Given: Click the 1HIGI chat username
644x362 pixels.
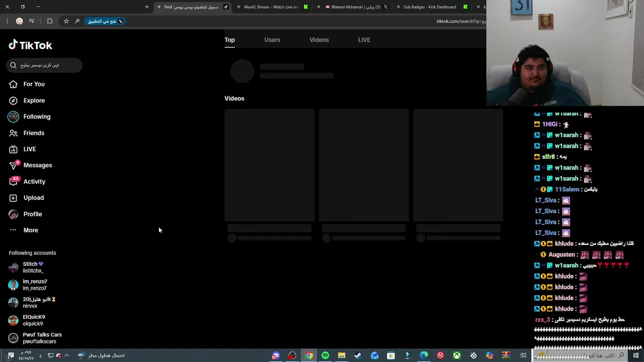Looking at the screenshot, I should coord(549,124).
